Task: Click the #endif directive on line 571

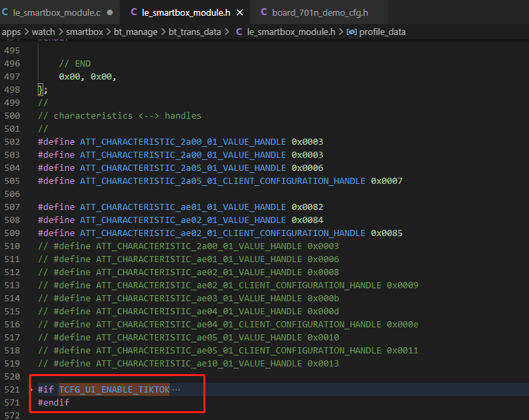Action: coord(54,402)
